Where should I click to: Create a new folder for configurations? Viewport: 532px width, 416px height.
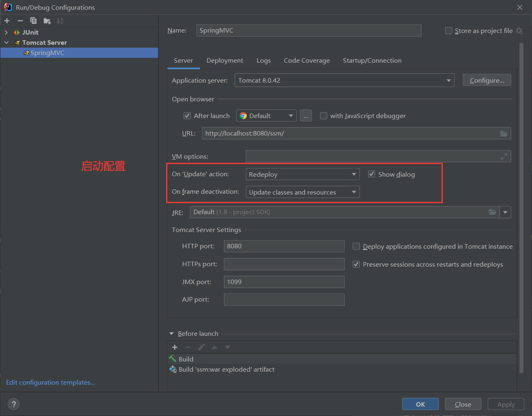(47, 21)
